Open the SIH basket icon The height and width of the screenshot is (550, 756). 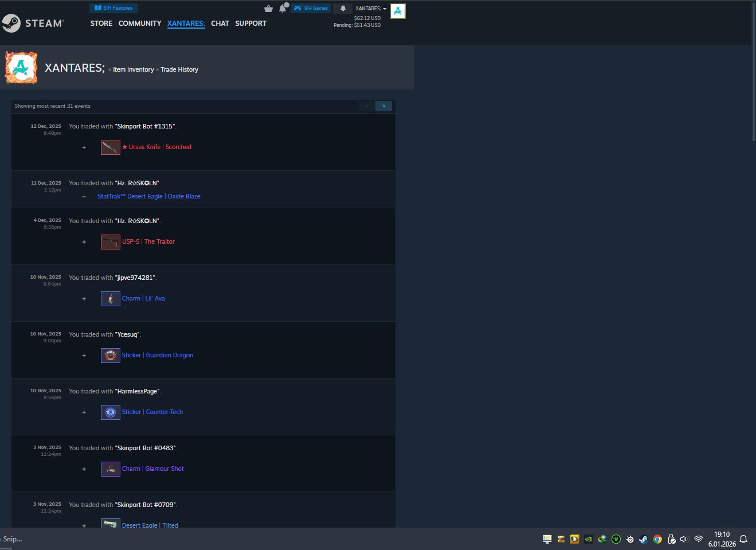(268, 8)
